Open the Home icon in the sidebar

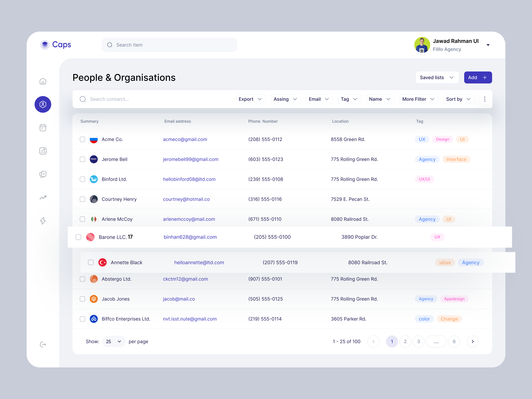(x=43, y=81)
